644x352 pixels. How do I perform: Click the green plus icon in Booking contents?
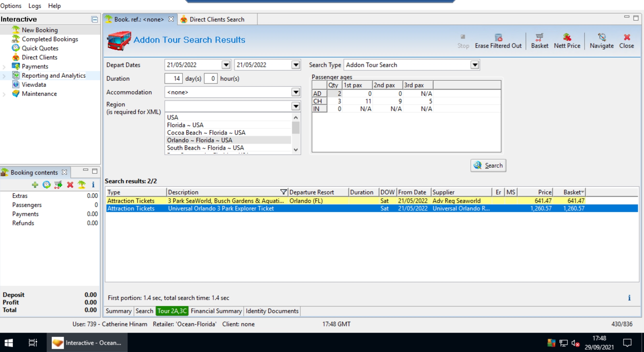point(35,185)
